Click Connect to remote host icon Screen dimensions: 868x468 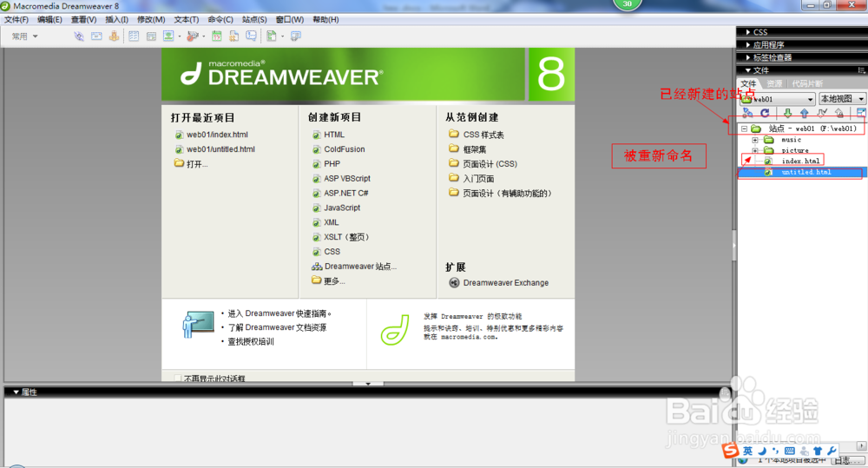747,113
